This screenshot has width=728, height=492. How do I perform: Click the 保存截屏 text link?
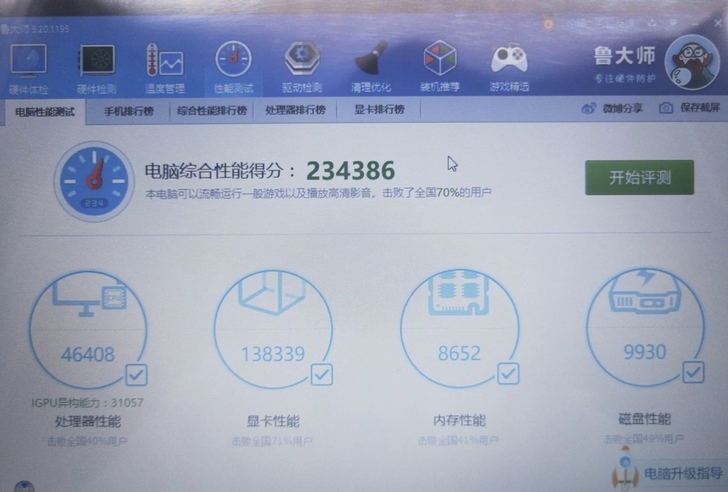[700, 108]
